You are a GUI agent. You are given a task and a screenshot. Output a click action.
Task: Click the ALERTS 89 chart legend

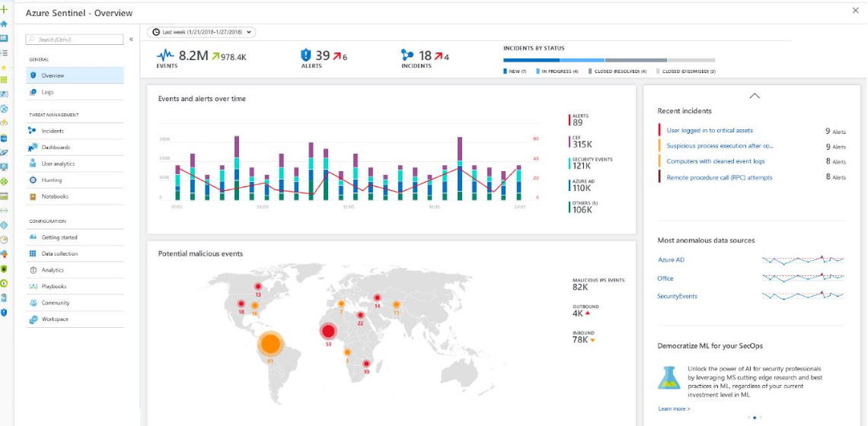point(579,119)
